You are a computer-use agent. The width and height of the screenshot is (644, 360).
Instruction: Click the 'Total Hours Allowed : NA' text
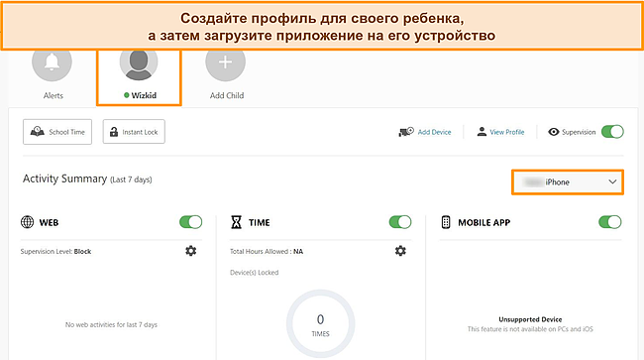pos(267,252)
